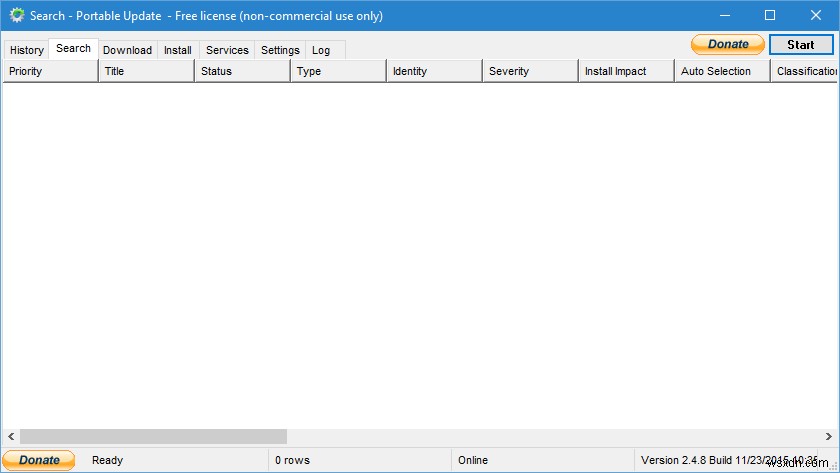Click the Donate button in status bar
This screenshot has height=473, width=840.
39,460
